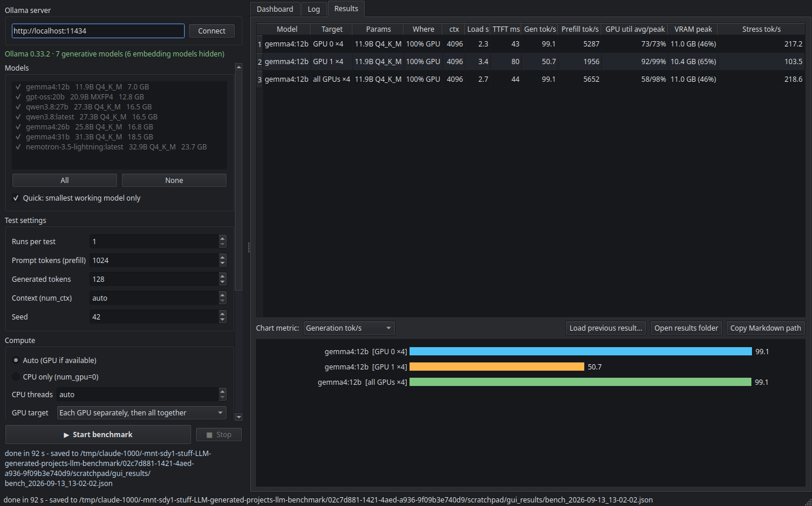Click the Prompt tokens value field showing 1024
Image resolution: width=812 pixels, height=506 pixels.
click(x=154, y=261)
